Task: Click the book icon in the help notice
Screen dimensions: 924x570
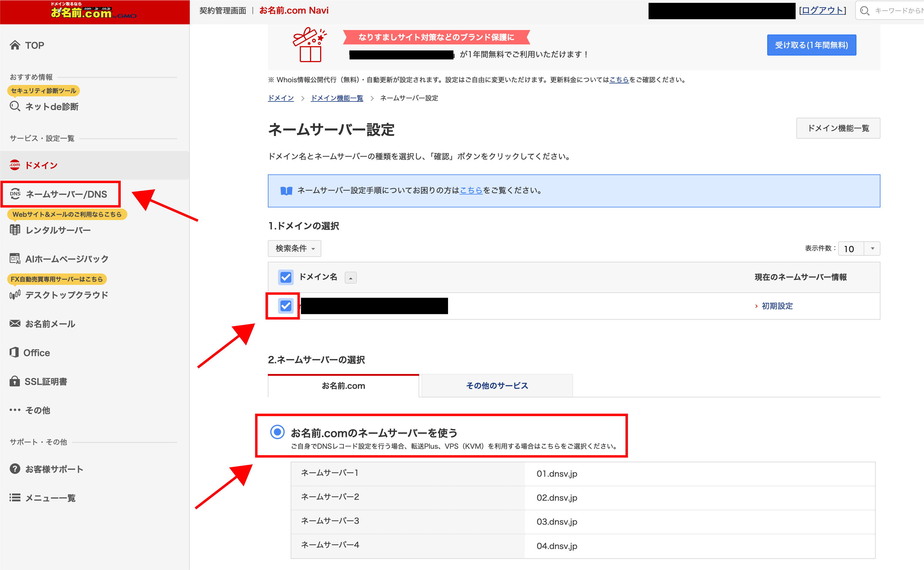Action: pos(286,191)
